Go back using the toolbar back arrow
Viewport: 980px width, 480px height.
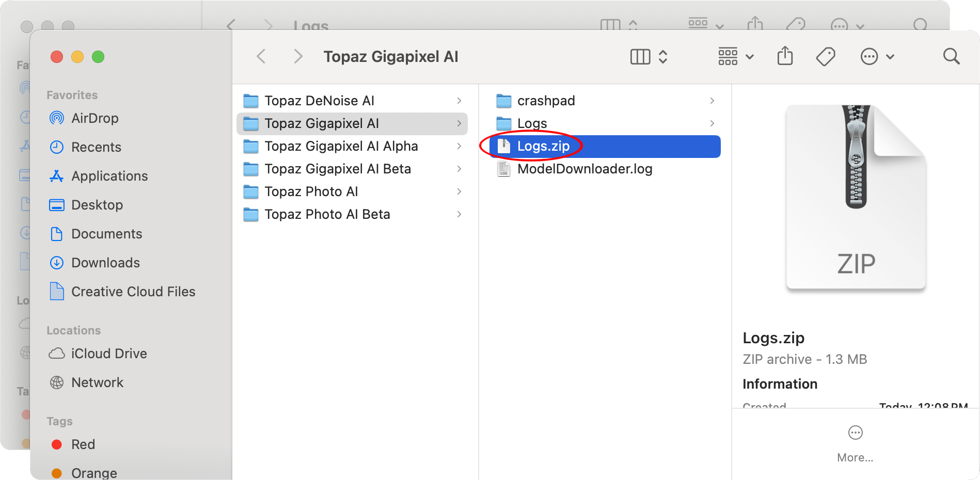click(261, 56)
